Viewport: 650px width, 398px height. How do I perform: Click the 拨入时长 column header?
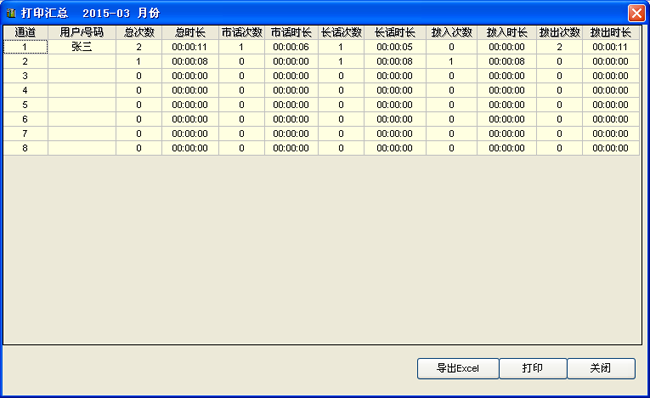tap(507, 32)
